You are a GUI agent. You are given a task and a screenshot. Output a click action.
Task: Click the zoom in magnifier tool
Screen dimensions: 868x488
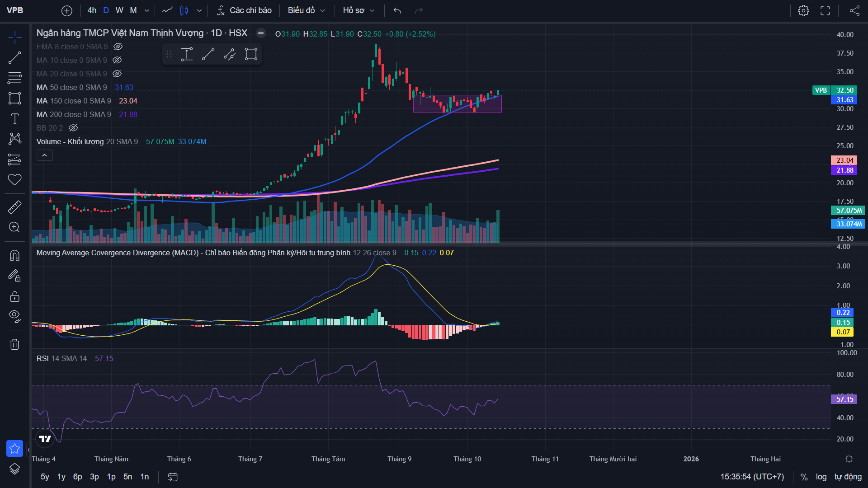click(14, 227)
